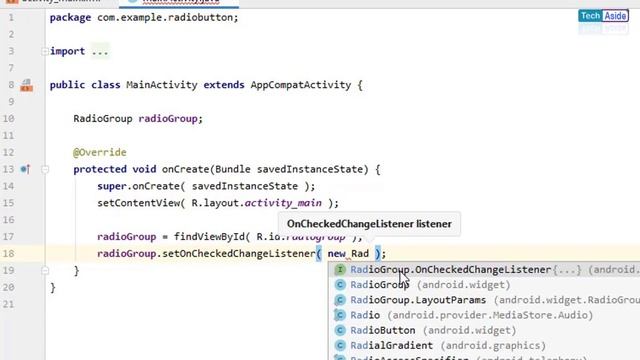Click override gutter icon on line 13
Image resolution: width=640 pixels, height=360 pixels.
coord(25,169)
